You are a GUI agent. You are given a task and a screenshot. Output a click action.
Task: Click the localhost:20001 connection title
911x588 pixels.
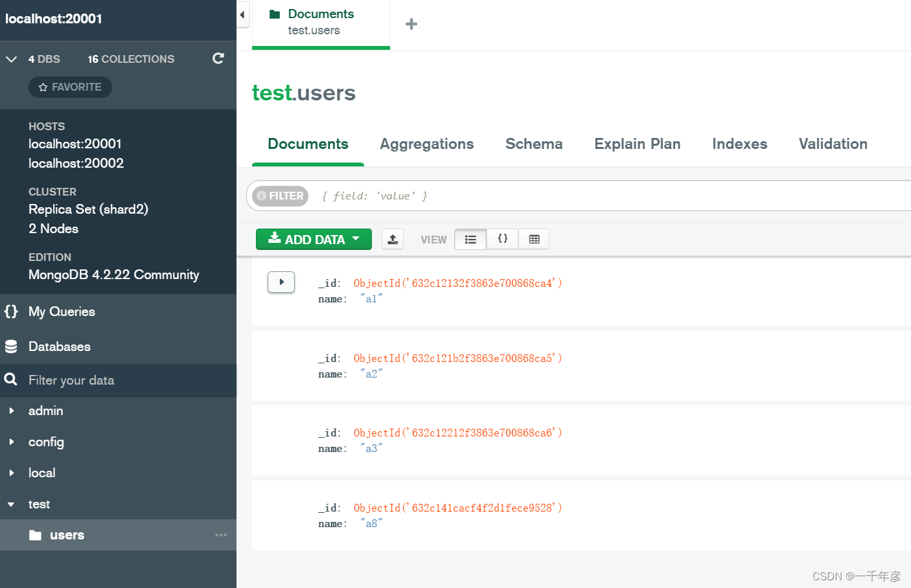tap(54, 19)
